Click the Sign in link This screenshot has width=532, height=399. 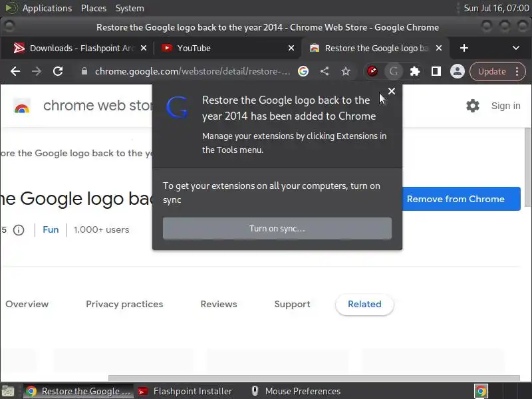point(505,106)
